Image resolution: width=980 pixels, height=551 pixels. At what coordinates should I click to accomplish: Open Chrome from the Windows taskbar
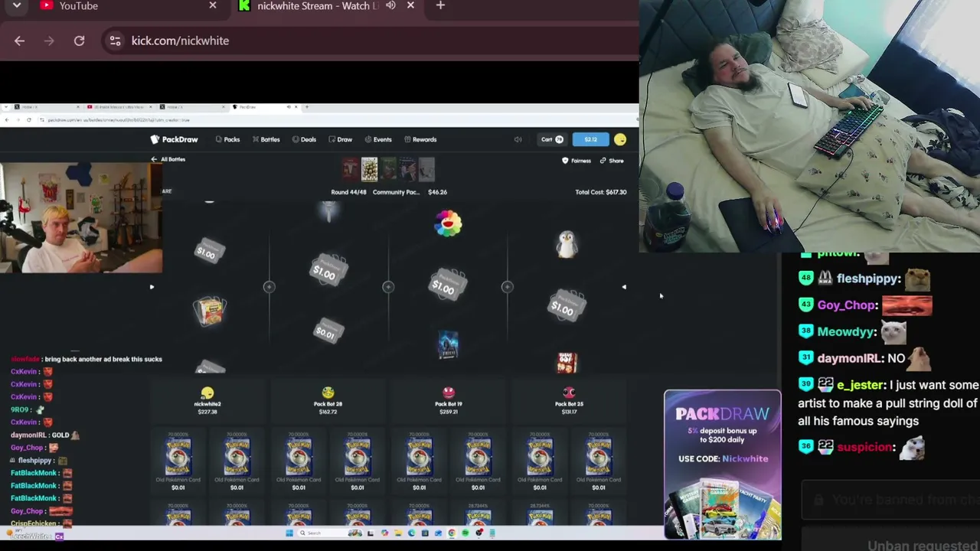pyautogui.click(x=452, y=533)
